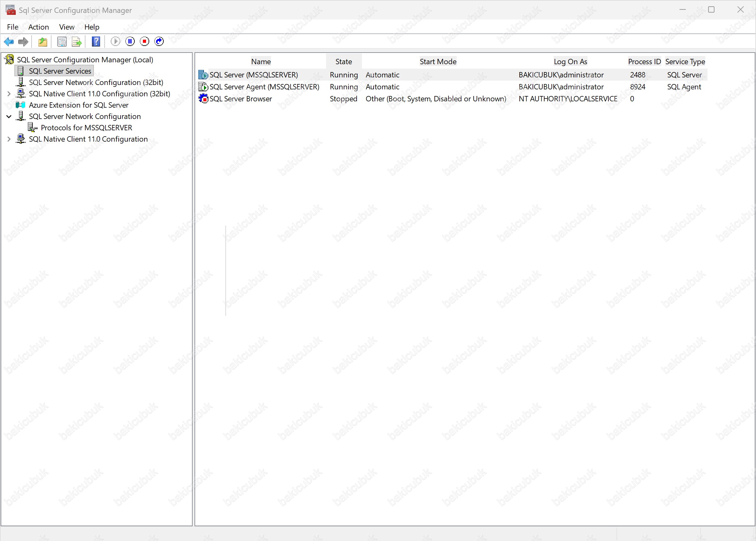
Task: Collapse the SQL Server Network Configuration node
Action: 9,116
